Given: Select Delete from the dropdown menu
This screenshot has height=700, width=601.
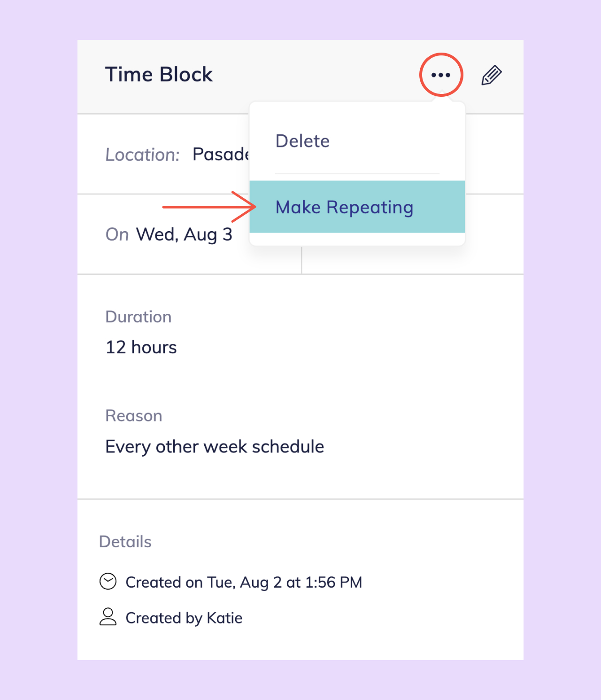Looking at the screenshot, I should [x=302, y=141].
